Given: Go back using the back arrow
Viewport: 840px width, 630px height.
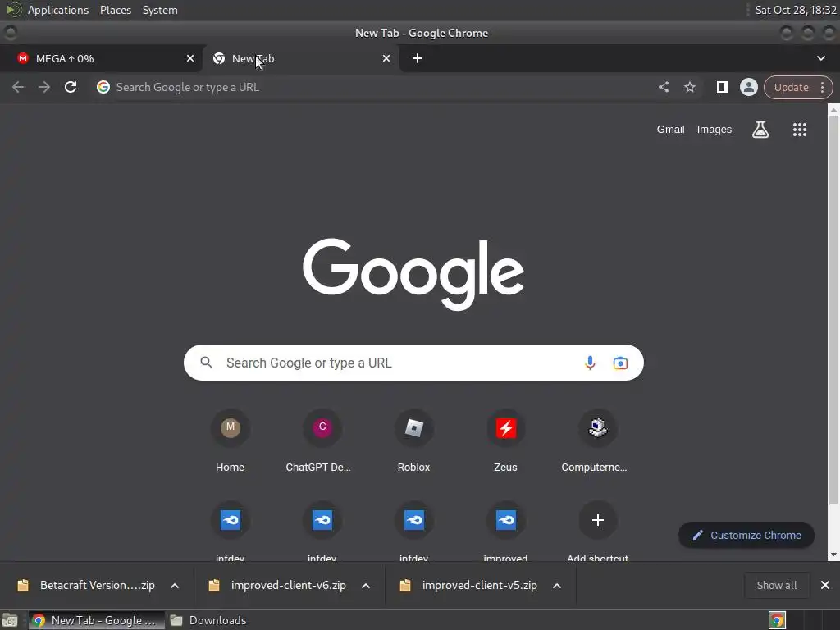Looking at the screenshot, I should 18,87.
